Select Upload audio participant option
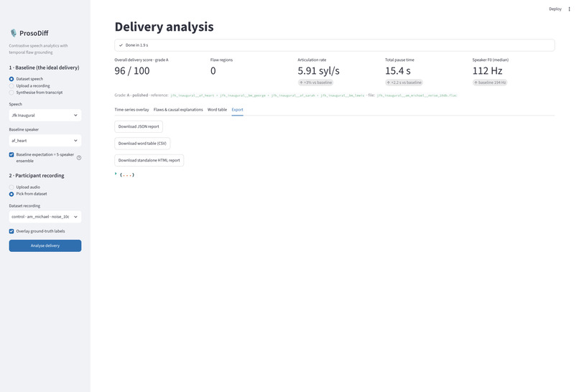 click(11, 187)
